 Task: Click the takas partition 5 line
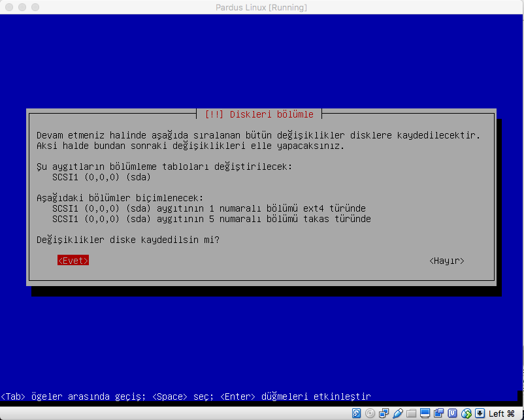211,219
